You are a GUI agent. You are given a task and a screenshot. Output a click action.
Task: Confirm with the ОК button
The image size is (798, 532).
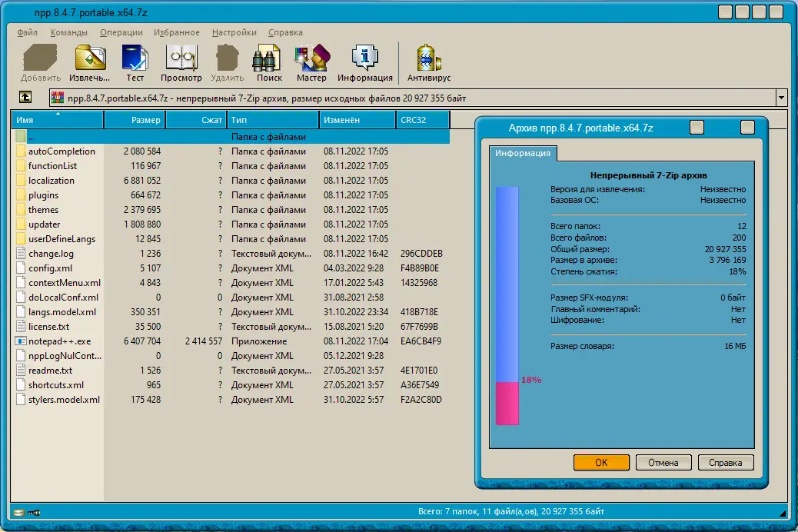601,462
